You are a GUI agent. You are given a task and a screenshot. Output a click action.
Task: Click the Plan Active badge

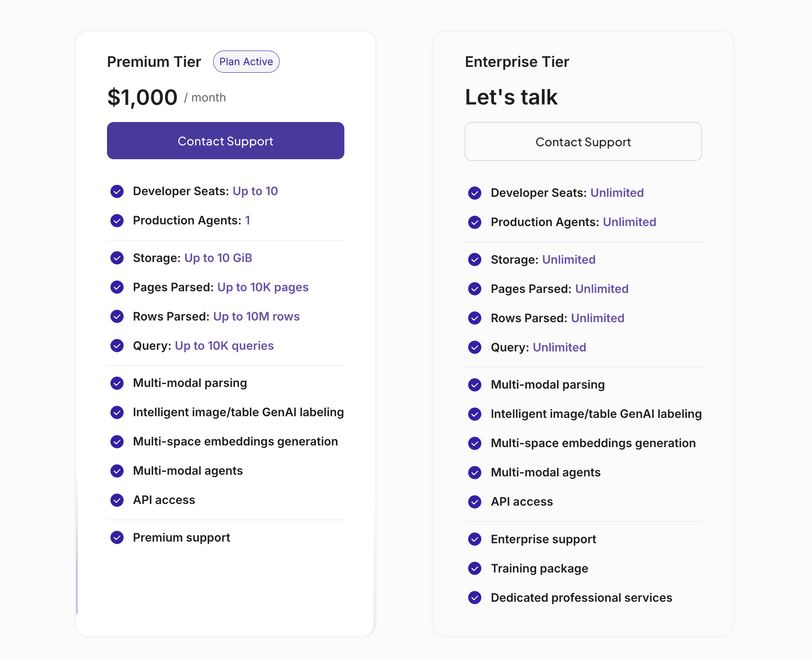246,61
